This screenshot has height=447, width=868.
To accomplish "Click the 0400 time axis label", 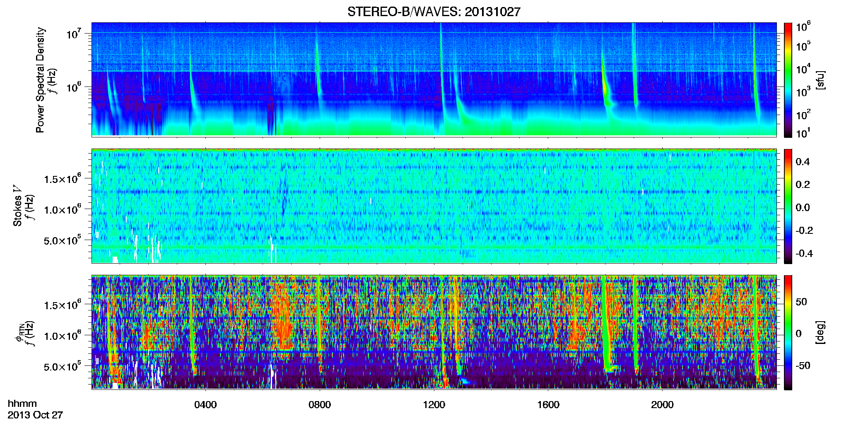I will (x=205, y=405).
